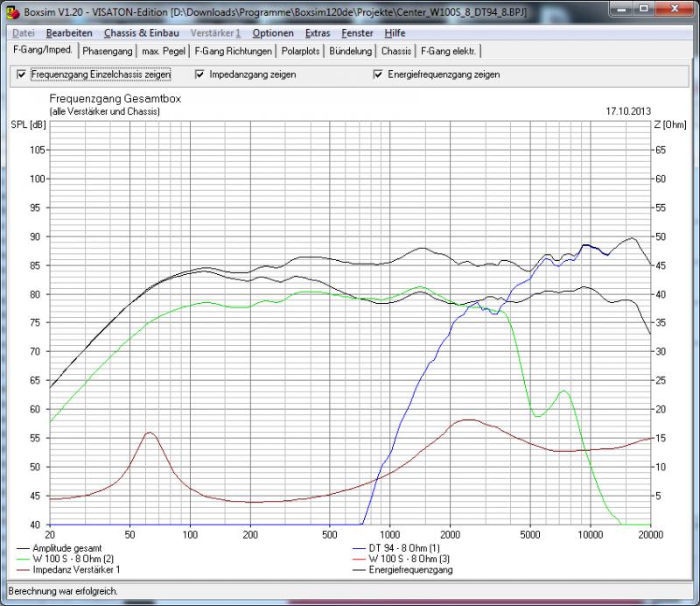The image size is (700, 606).
Task: Open the Chassis tab
Action: [x=396, y=51]
